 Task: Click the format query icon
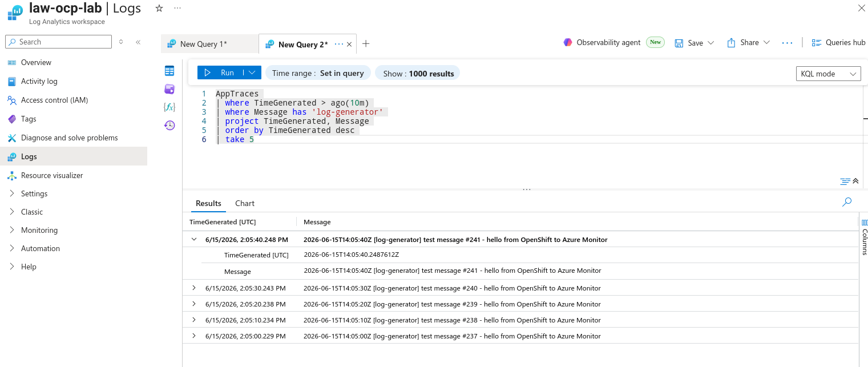[x=845, y=182]
